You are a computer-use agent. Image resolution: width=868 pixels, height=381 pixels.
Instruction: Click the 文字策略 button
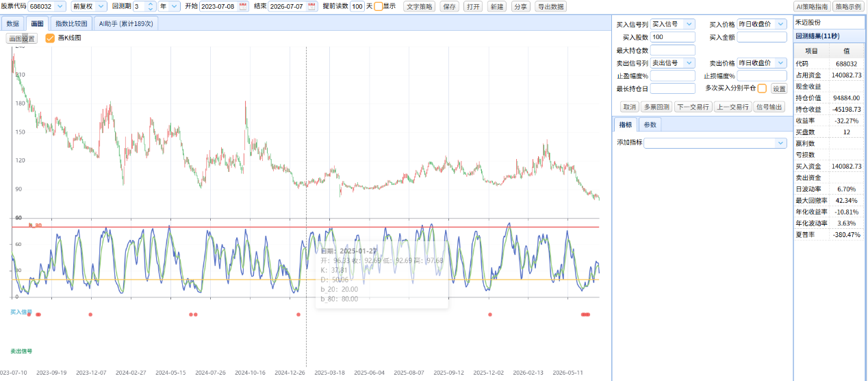(419, 6)
